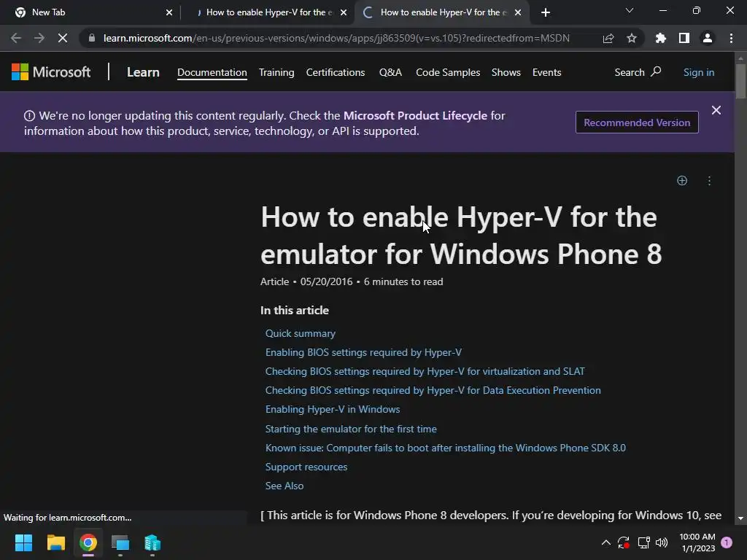This screenshot has width=747, height=560.
Task: Click the lock icon in address bar
Action: tap(92, 38)
